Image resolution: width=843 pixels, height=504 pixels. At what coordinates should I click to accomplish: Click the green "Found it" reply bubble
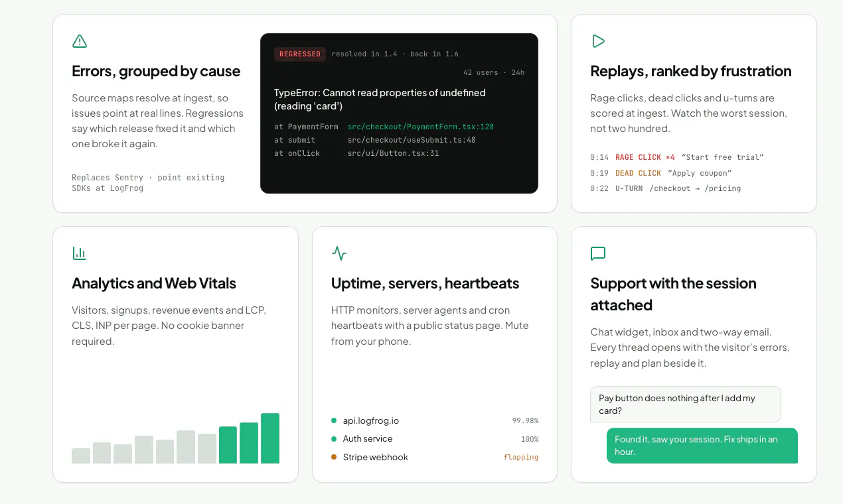[702, 446]
